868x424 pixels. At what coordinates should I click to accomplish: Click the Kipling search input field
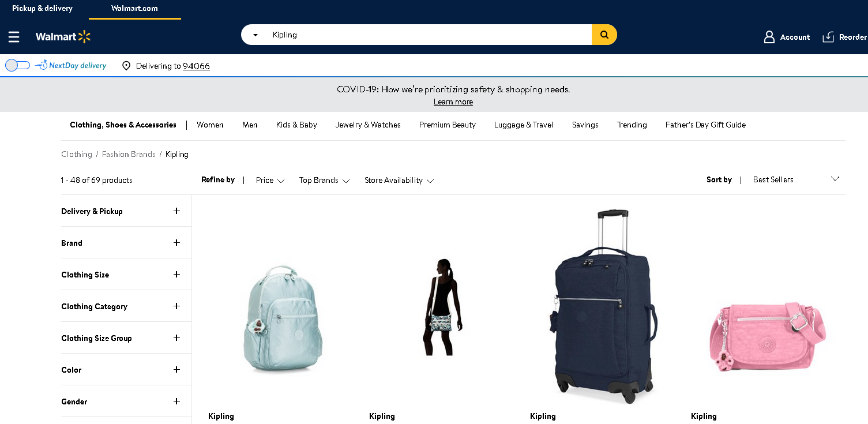point(427,35)
